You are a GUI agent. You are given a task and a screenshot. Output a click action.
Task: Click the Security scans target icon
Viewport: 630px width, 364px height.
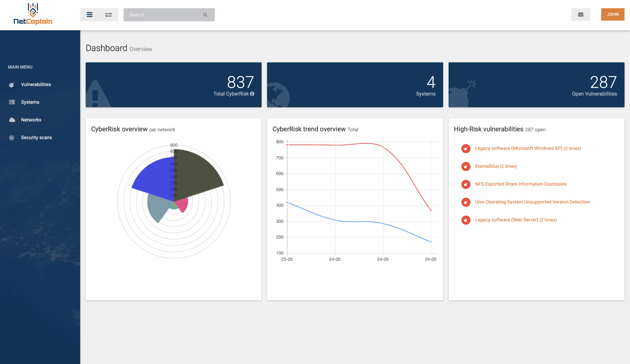pos(12,138)
